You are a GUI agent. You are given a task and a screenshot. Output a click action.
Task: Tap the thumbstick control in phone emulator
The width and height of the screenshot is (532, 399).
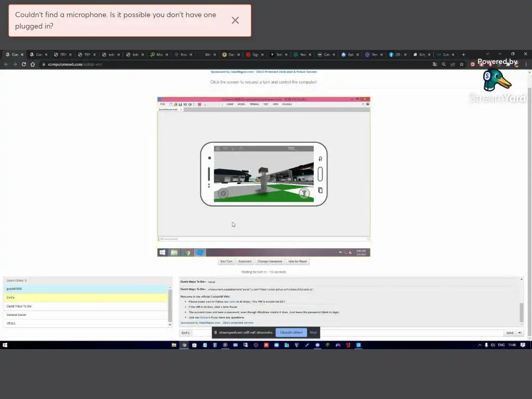[x=223, y=193]
